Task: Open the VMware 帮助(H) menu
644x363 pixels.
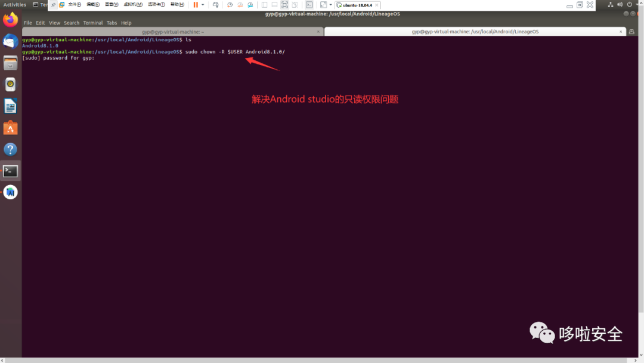Action: coord(178,5)
